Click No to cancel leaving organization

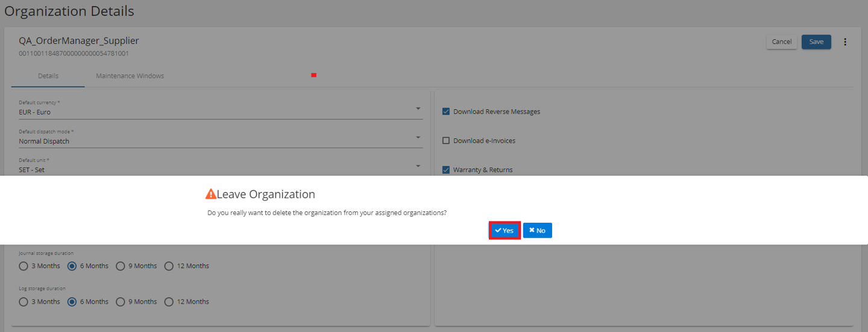pos(537,231)
